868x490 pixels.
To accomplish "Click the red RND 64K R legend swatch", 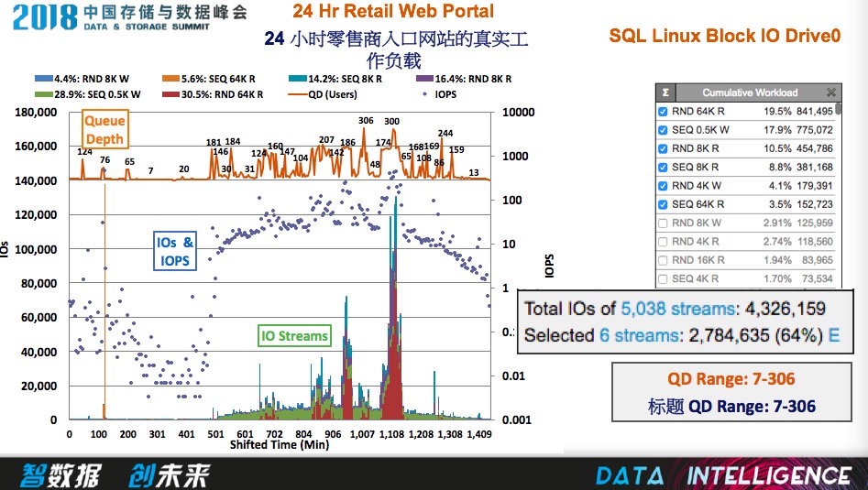I will 171,94.
